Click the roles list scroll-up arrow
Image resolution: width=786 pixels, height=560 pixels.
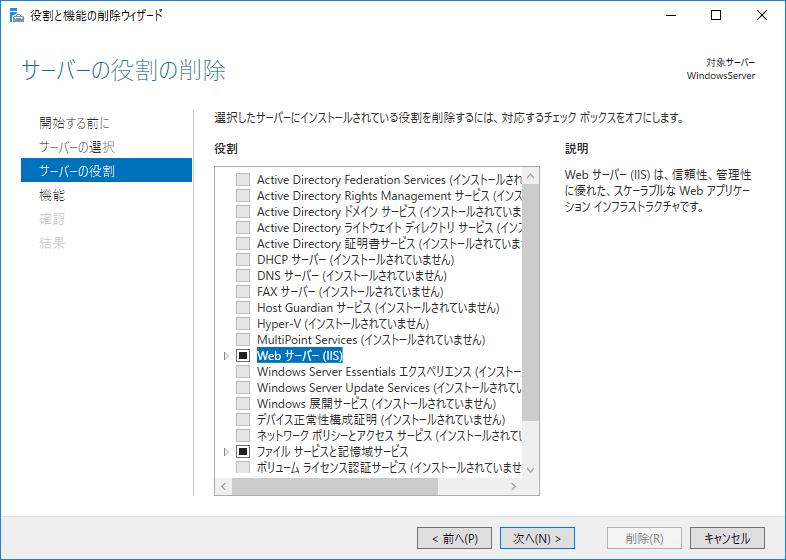point(531,176)
